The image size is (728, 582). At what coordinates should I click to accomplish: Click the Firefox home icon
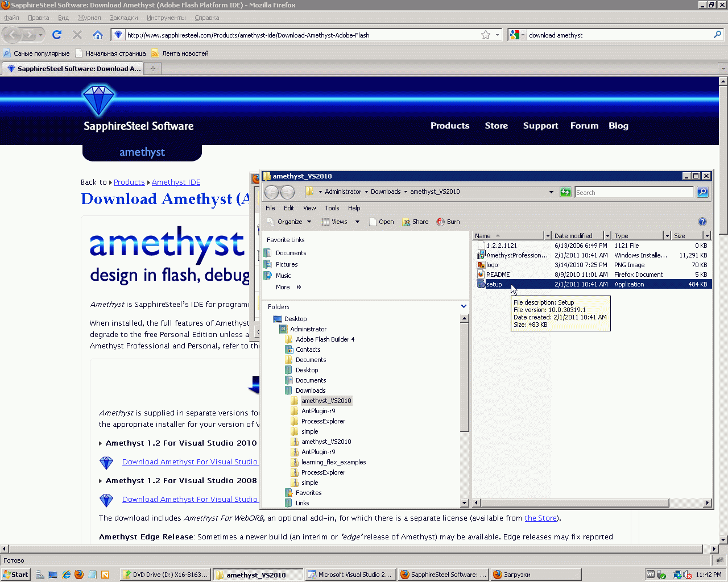98,35
